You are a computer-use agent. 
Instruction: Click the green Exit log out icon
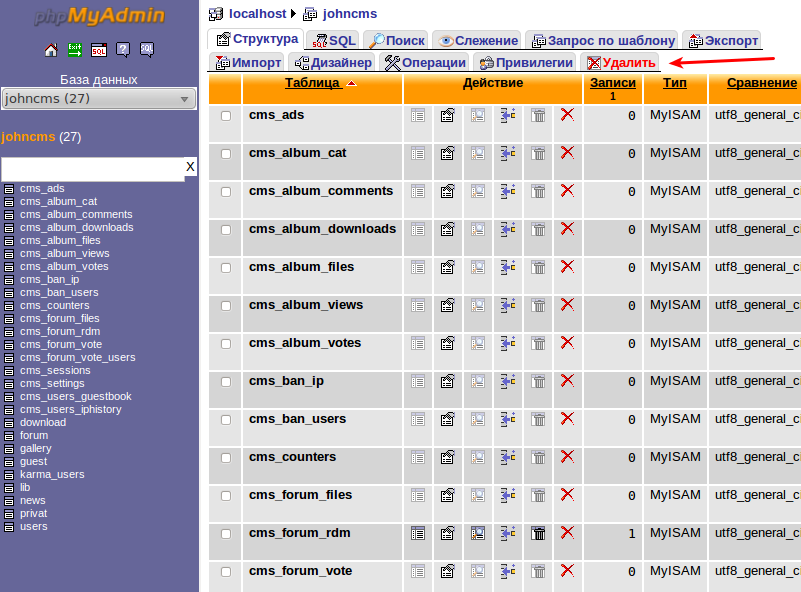[75, 50]
